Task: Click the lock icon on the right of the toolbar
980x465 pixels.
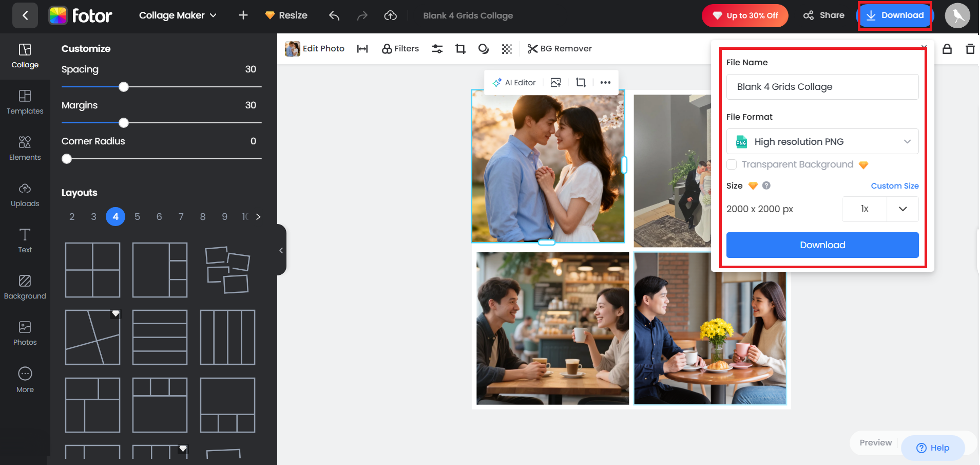Action: pos(947,49)
